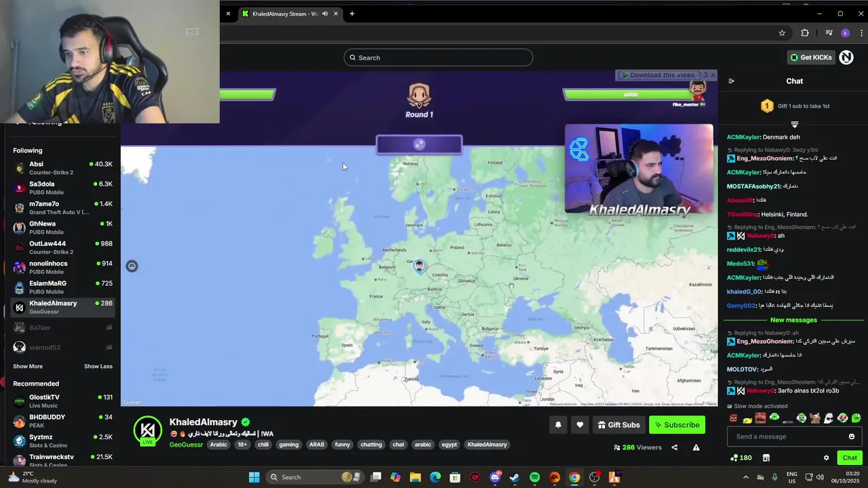
Task: Insert the cat emote
Action: 815,418
